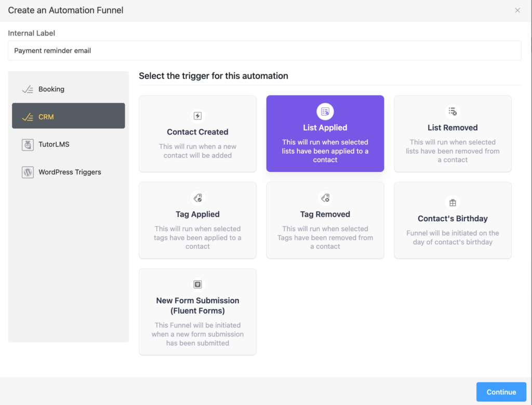Click text "Tags have been removed from a contact"
The image size is (532, 405).
tap(325, 242)
